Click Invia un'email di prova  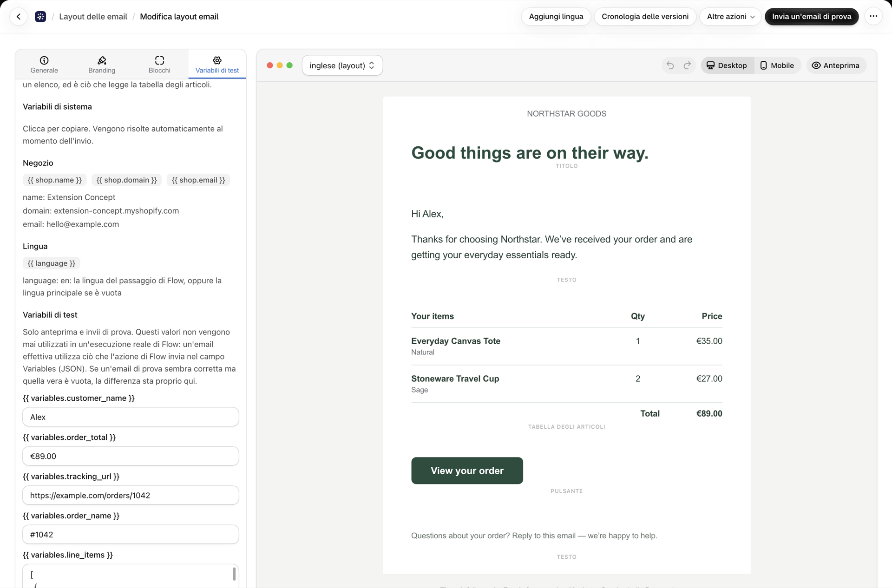[812, 17]
